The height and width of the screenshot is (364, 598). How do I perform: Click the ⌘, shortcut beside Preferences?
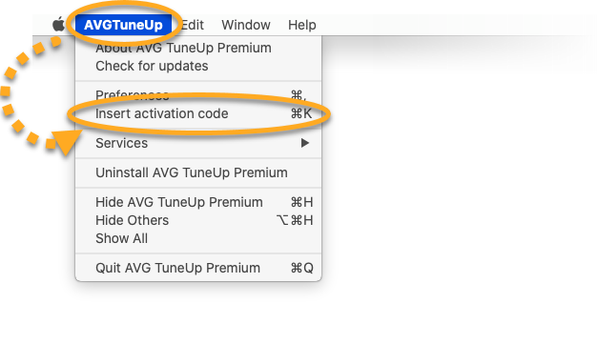(x=299, y=95)
